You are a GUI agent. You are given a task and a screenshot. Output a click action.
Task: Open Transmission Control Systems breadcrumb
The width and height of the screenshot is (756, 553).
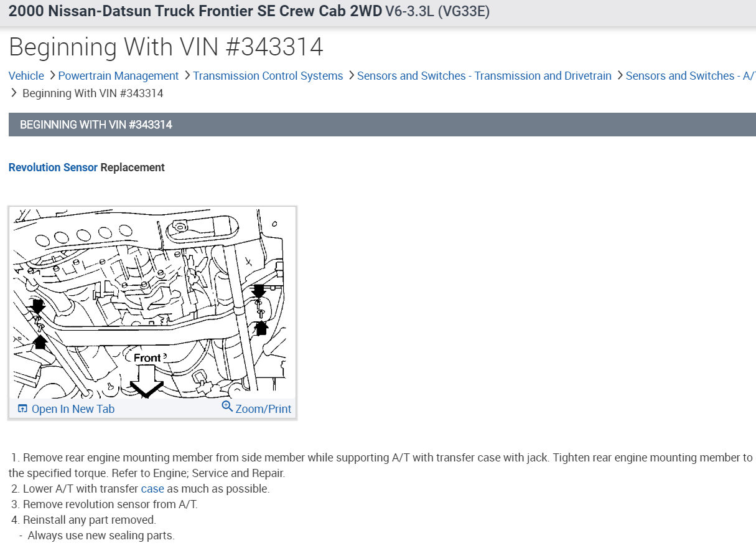pos(268,76)
